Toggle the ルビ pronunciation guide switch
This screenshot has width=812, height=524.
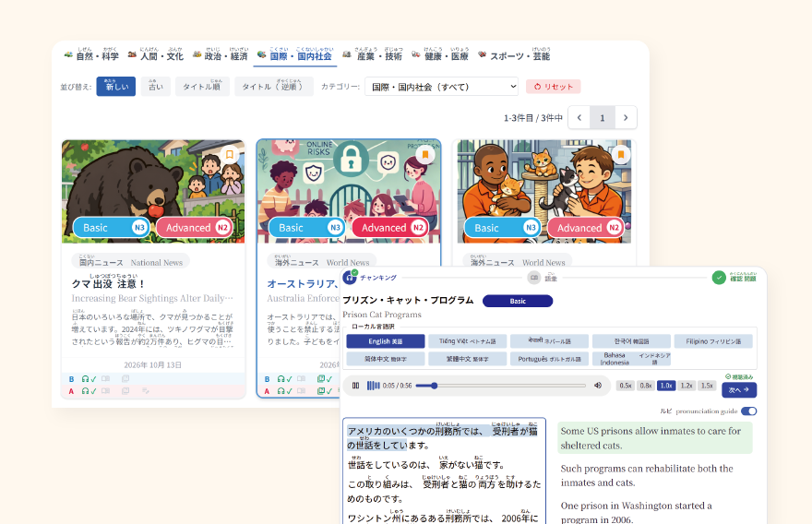(x=749, y=411)
